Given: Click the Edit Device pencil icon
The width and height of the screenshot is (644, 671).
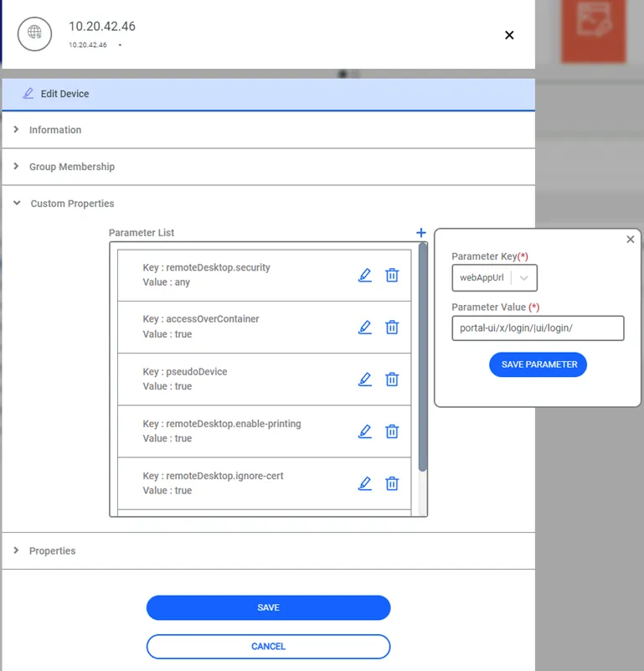Looking at the screenshot, I should (x=28, y=93).
